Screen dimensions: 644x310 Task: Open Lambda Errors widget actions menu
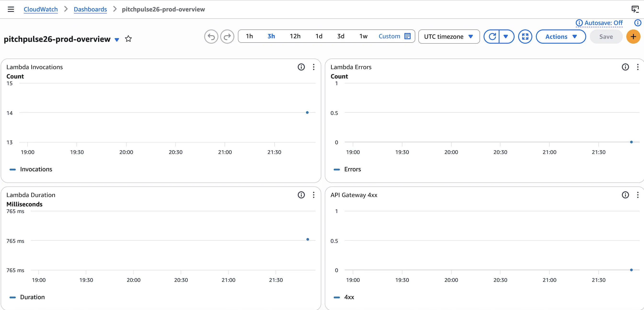tap(638, 67)
